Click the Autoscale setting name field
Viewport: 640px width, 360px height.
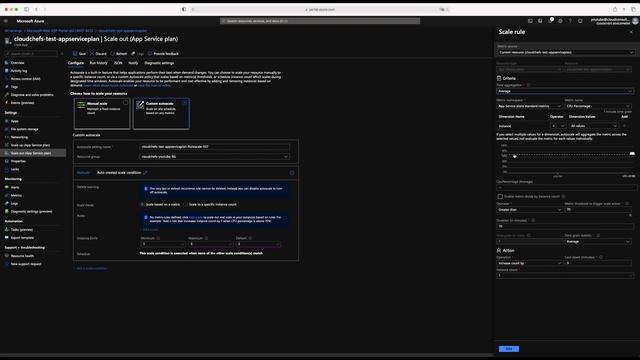coord(214,147)
